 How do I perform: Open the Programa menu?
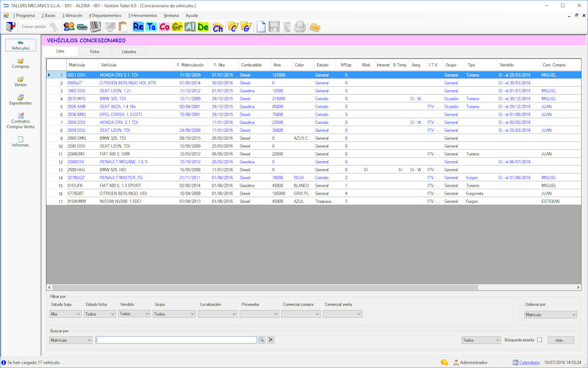[24, 16]
